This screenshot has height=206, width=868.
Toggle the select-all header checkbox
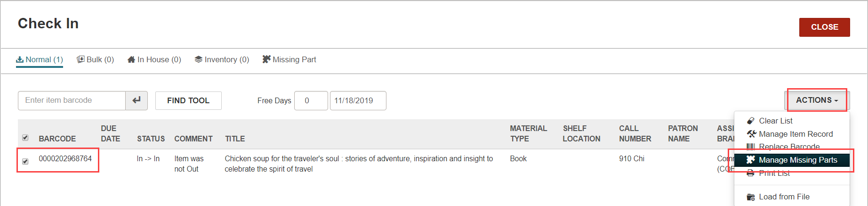[x=25, y=138]
